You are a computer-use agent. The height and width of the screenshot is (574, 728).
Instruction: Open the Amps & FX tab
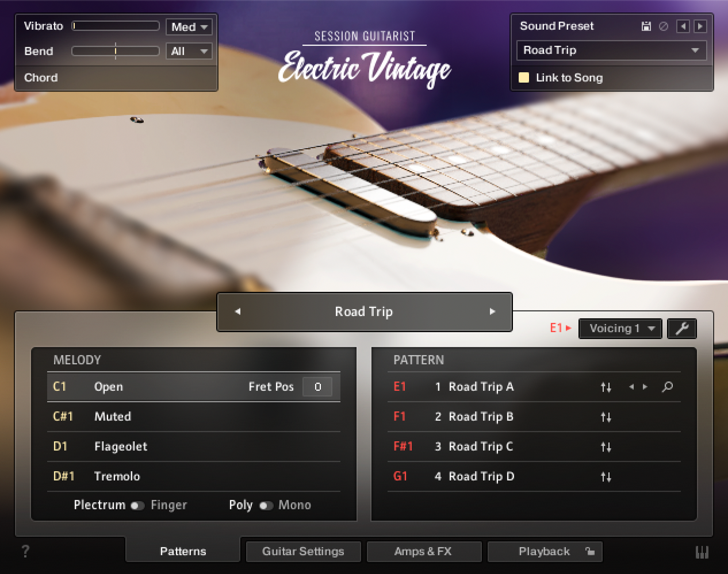click(x=424, y=551)
